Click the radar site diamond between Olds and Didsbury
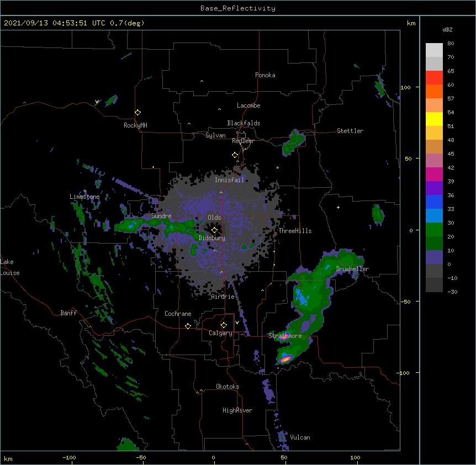The height and width of the screenshot is (465, 476). click(x=214, y=230)
